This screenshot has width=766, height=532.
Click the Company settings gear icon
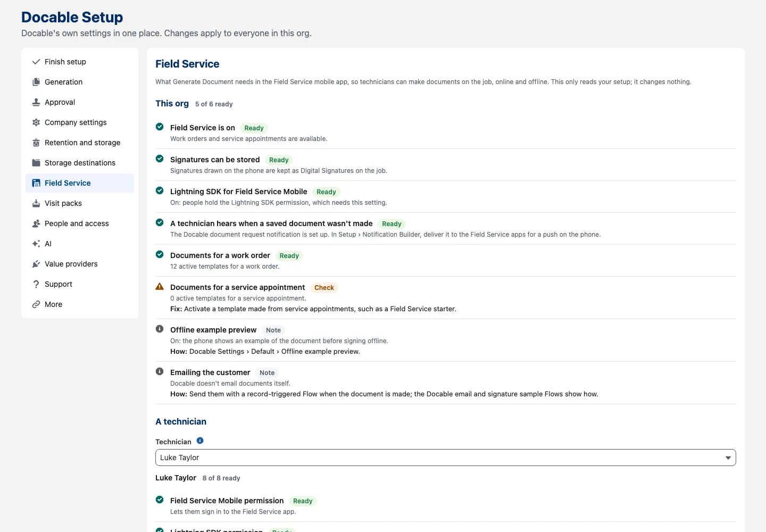pos(36,122)
